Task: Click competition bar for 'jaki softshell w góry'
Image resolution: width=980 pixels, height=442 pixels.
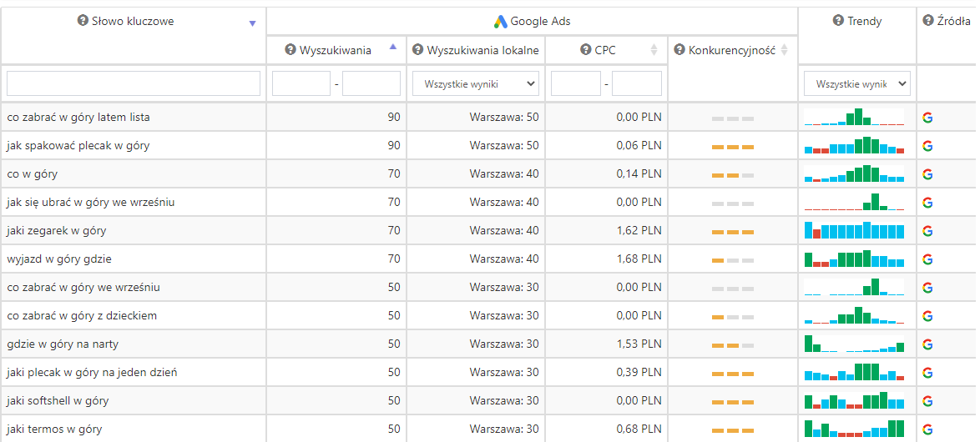Action: 733,403
